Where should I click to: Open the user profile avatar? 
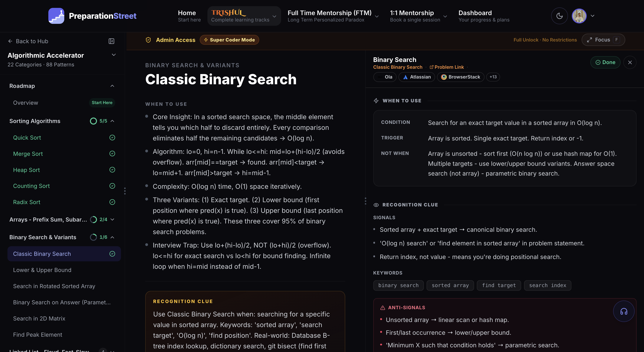point(579,16)
